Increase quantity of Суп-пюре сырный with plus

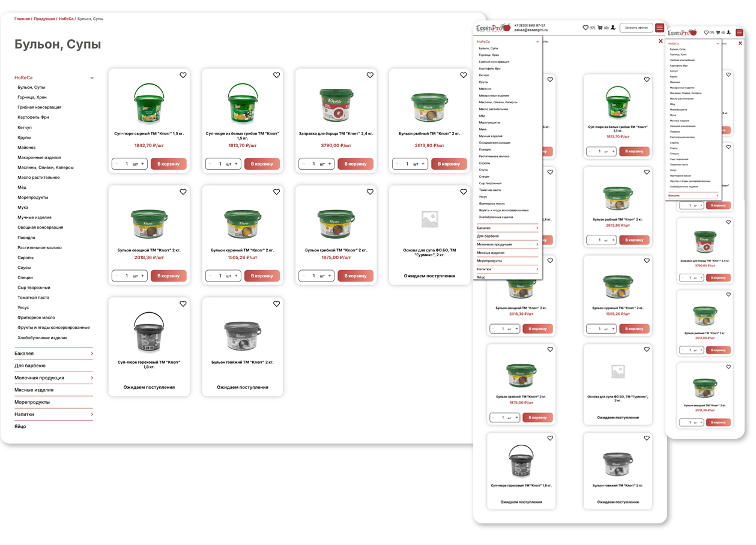143,164
